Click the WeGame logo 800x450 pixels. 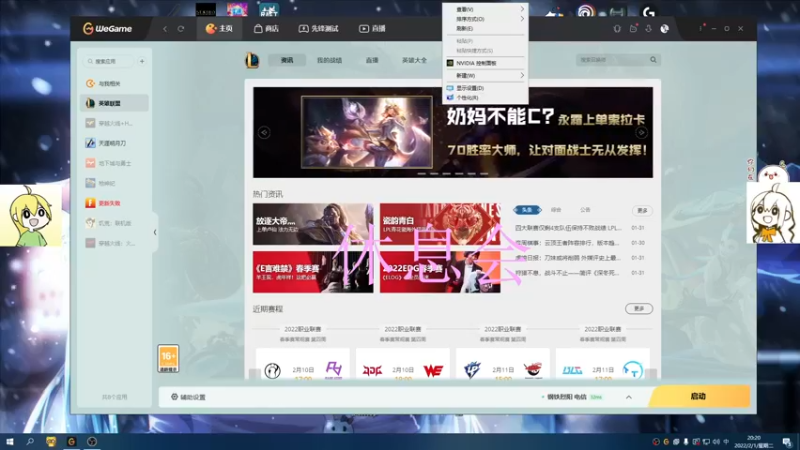107,29
